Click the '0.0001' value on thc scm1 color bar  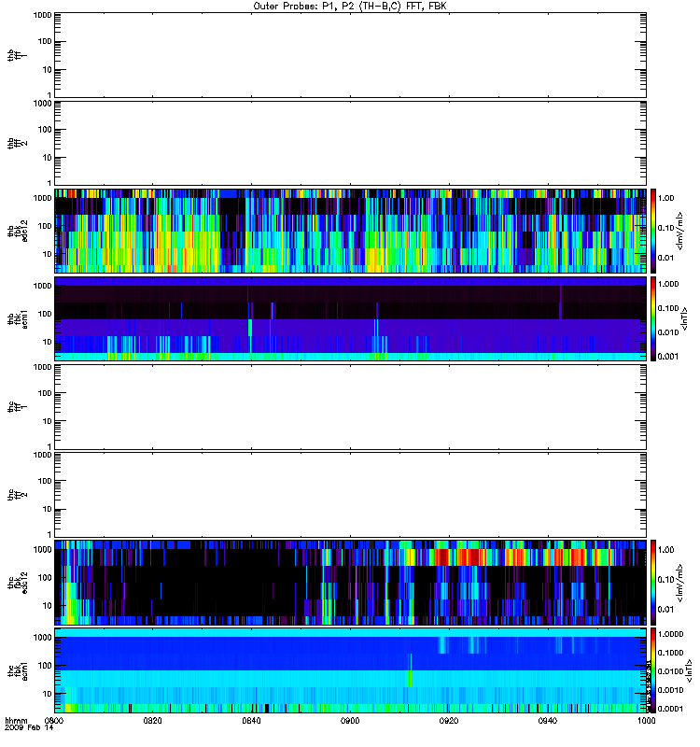[x=670, y=709]
